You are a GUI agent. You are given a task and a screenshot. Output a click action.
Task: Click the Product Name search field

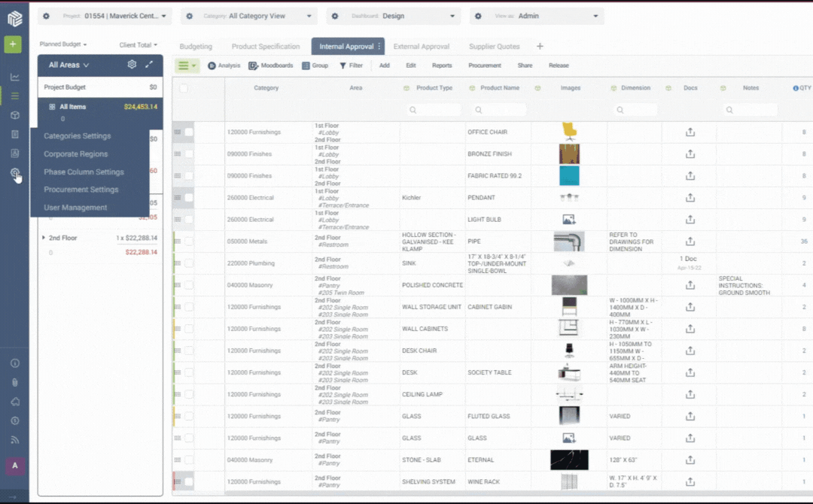(x=498, y=110)
